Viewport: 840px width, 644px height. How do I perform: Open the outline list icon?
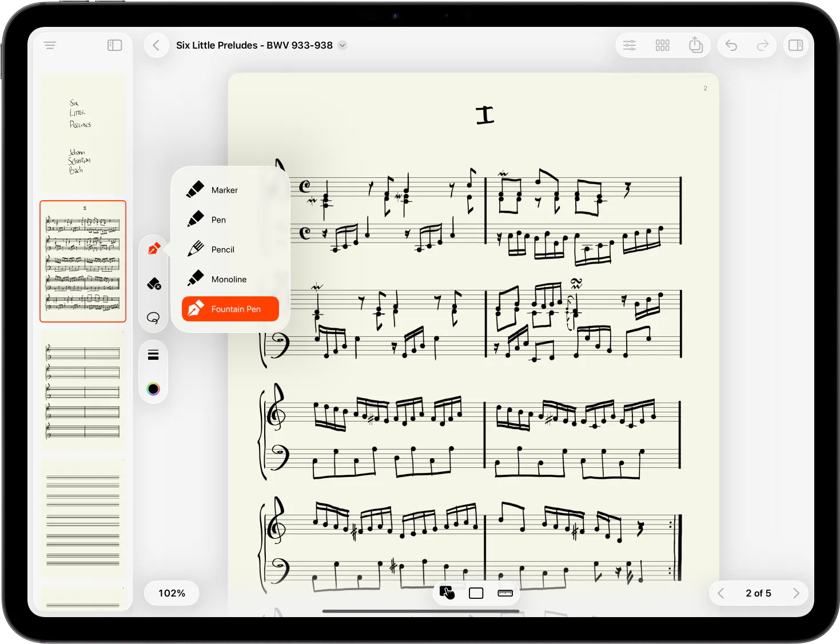click(x=50, y=45)
